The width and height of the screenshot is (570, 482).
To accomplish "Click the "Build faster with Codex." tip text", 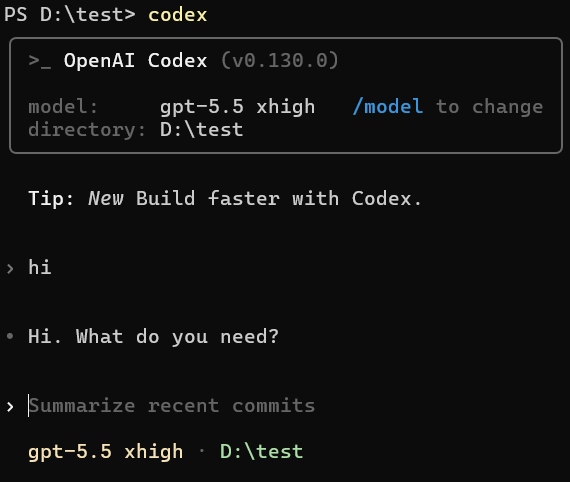I will [x=279, y=198].
